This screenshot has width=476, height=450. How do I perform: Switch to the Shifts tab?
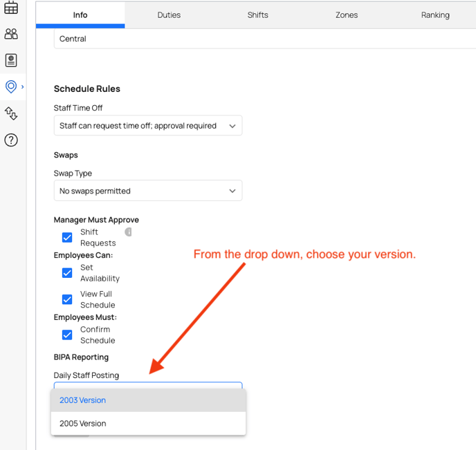pyautogui.click(x=258, y=15)
